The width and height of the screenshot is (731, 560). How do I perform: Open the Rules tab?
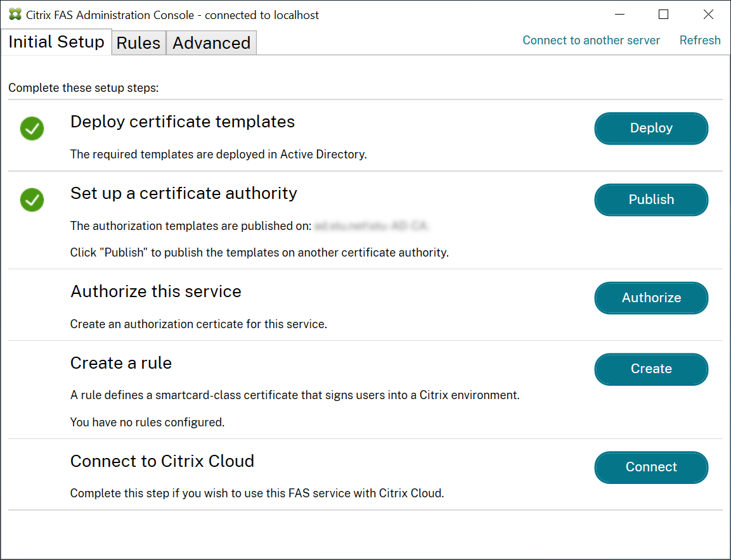point(138,43)
